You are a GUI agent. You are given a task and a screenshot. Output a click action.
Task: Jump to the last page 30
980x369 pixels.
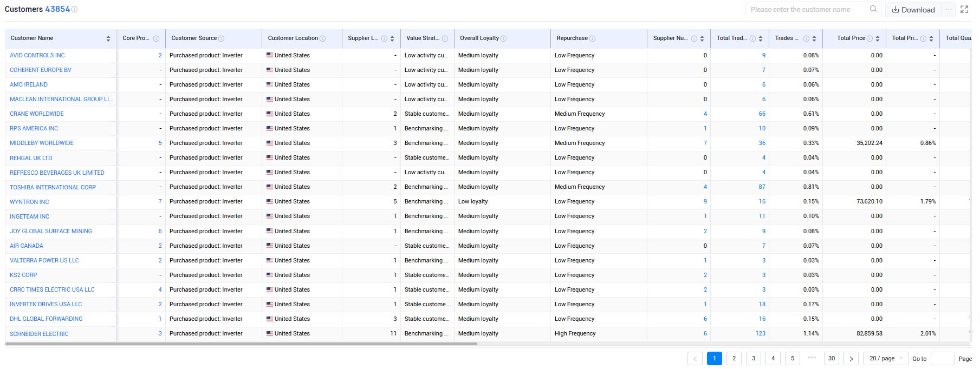click(x=832, y=359)
